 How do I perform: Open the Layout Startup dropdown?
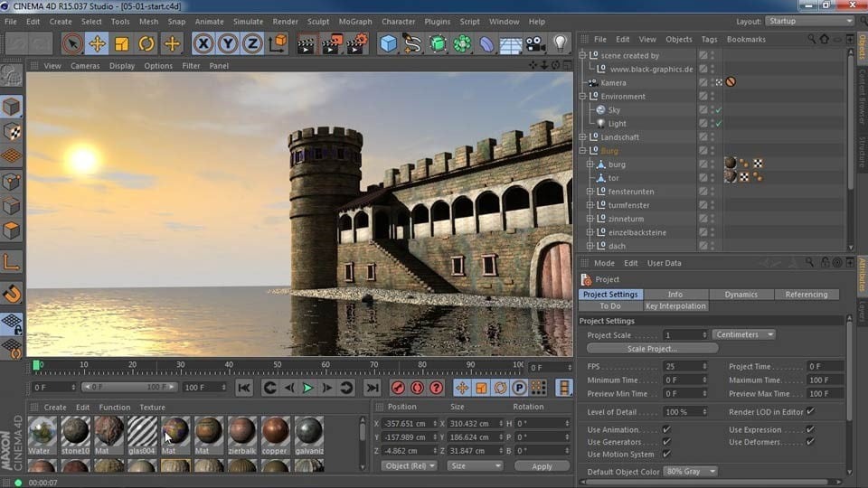point(809,21)
